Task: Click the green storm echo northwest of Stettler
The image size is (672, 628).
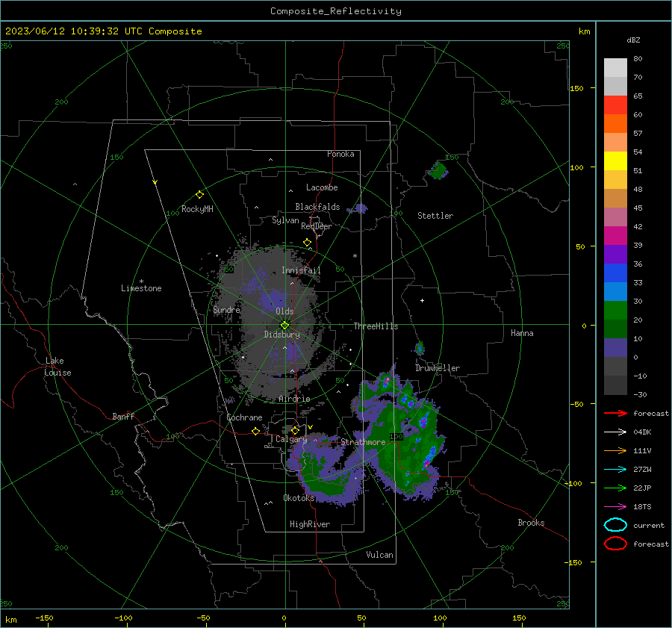Action: point(438,170)
